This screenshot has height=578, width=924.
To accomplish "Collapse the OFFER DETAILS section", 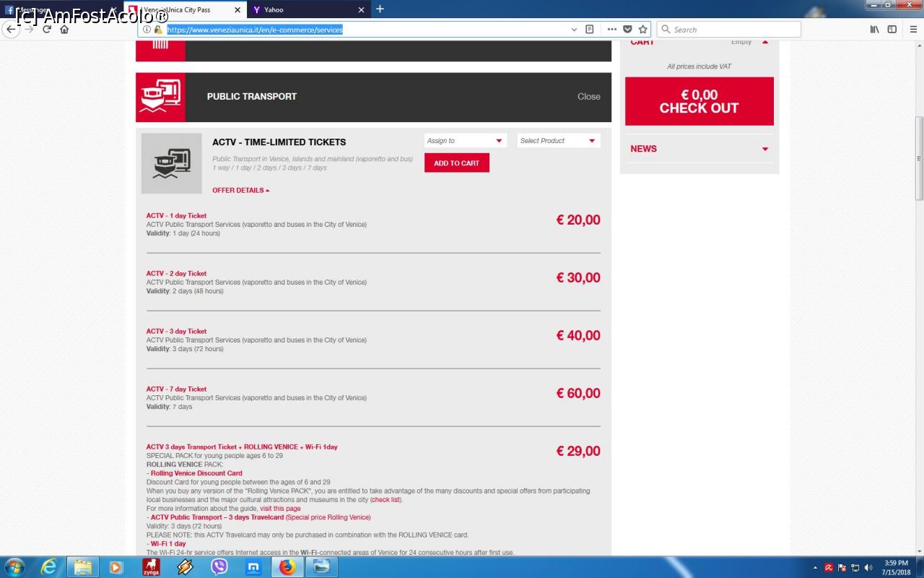I will [x=240, y=191].
